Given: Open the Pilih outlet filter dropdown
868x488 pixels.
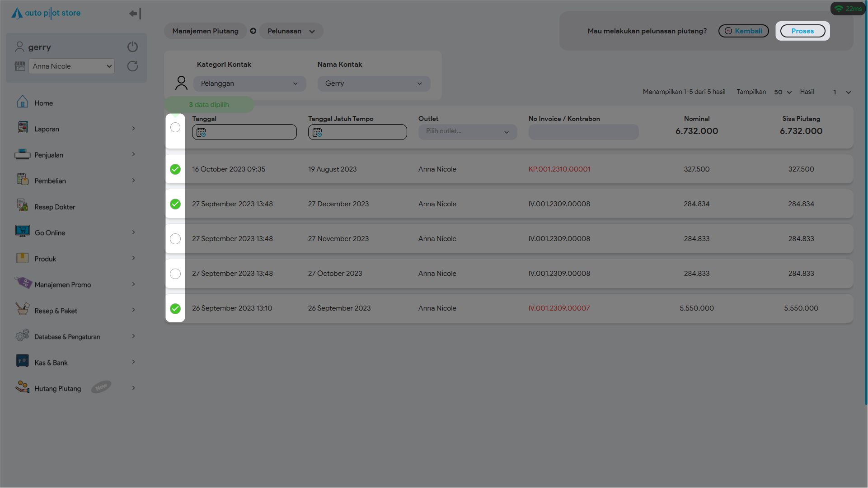Looking at the screenshot, I should pyautogui.click(x=467, y=131).
